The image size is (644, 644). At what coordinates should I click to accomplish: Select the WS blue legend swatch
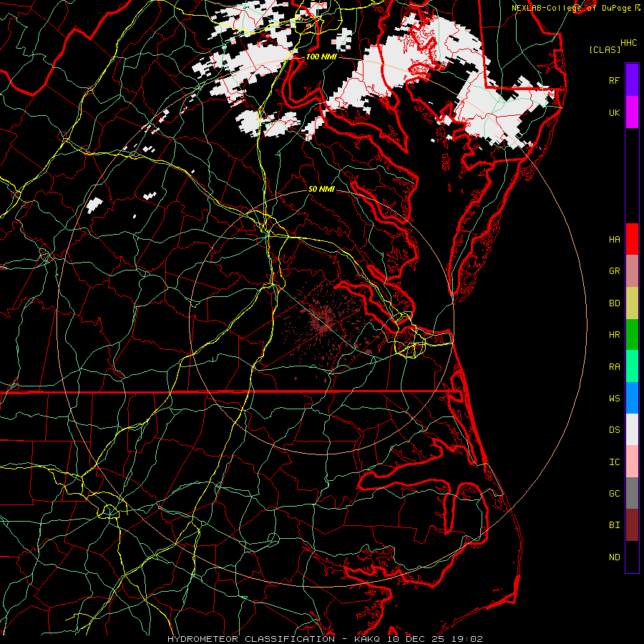point(632,398)
